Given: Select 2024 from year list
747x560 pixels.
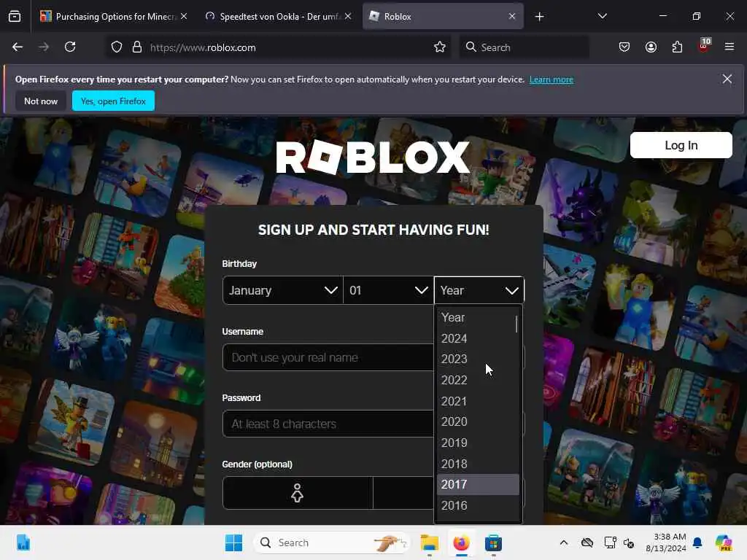Looking at the screenshot, I should click(x=478, y=338).
